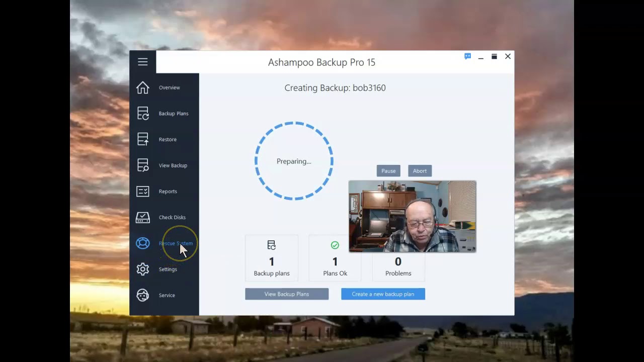644x362 pixels.
Task: Click the Creating Backup: bob3160 heading
Action: [x=335, y=88]
